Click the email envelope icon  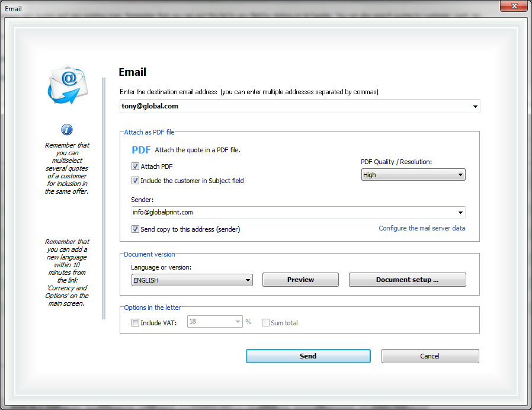pyautogui.click(x=68, y=85)
